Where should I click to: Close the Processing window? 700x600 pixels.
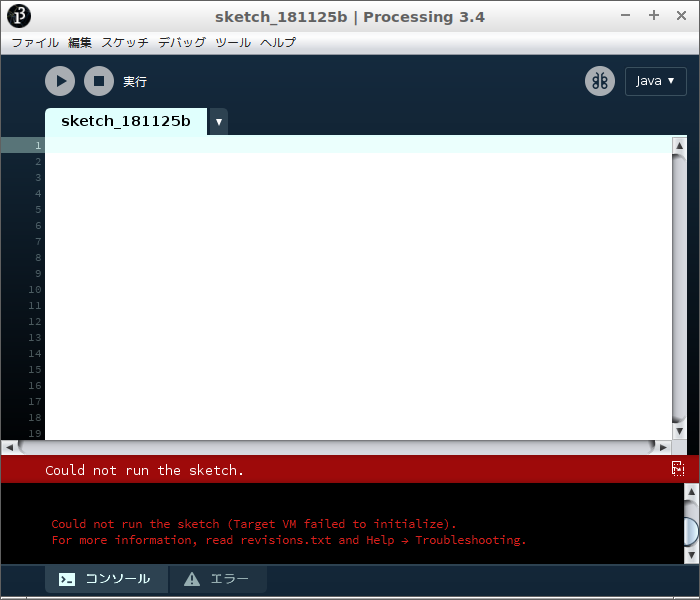coord(681,16)
